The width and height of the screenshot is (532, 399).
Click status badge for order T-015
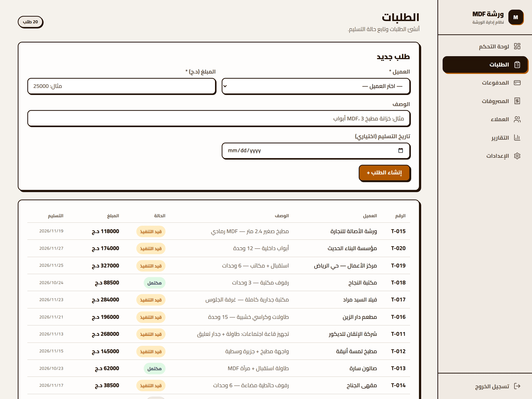[151, 232]
